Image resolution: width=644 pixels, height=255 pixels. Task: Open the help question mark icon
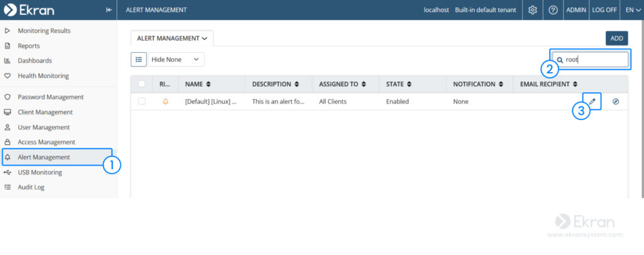coord(553,10)
